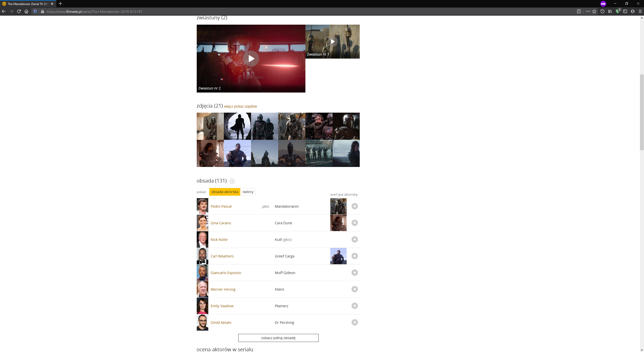Image resolution: width=644 pixels, height=352 pixels.
Task: Open a new browser tab
Action: [x=60, y=4]
